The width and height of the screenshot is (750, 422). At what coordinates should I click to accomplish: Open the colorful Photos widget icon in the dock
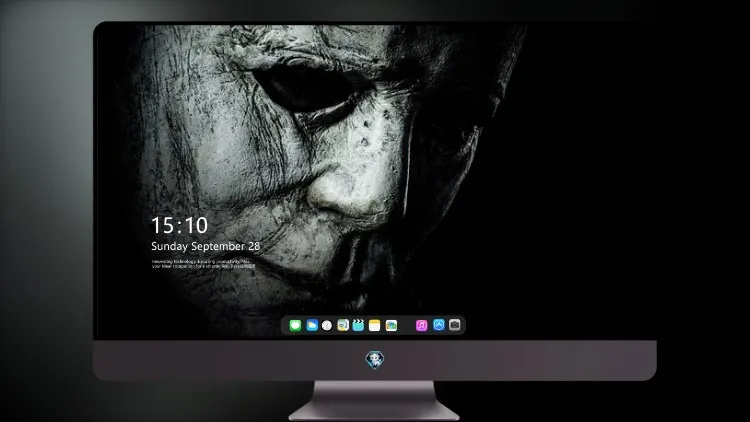click(x=391, y=325)
